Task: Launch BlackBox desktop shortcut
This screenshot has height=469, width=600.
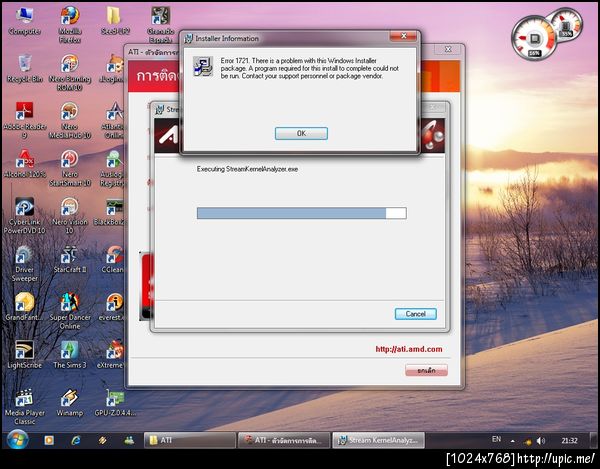Action: 110,211
